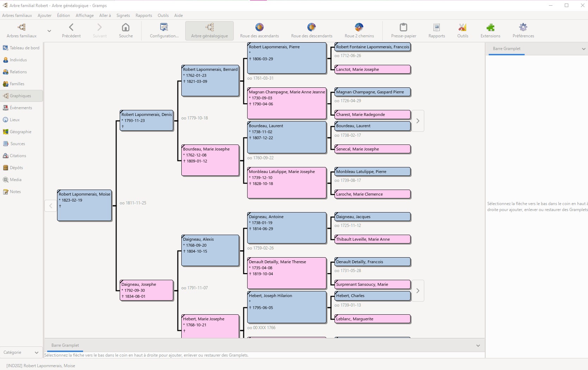The image size is (588, 370).
Task: Open the Affichage menu
Action: [85, 16]
